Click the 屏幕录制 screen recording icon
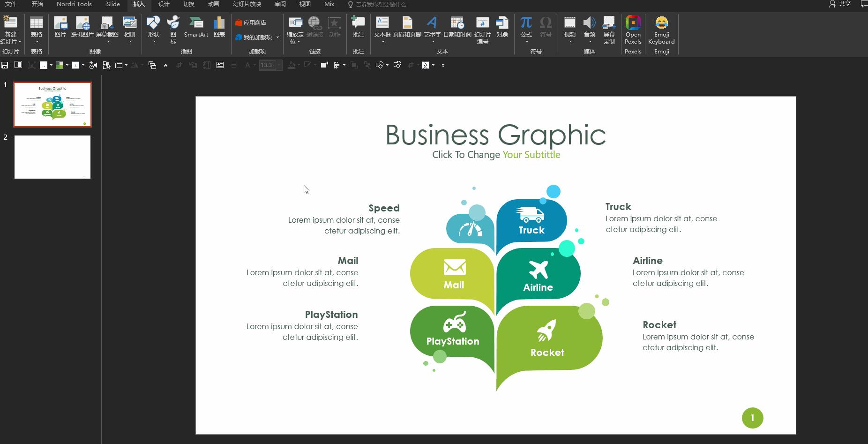The image size is (868, 444). (x=609, y=30)
